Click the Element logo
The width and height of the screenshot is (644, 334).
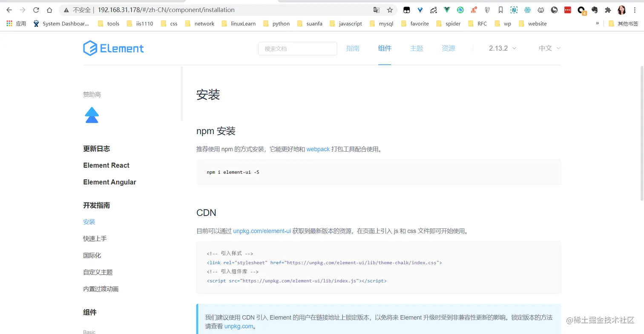pyautogui.click(x=113, y=48)
